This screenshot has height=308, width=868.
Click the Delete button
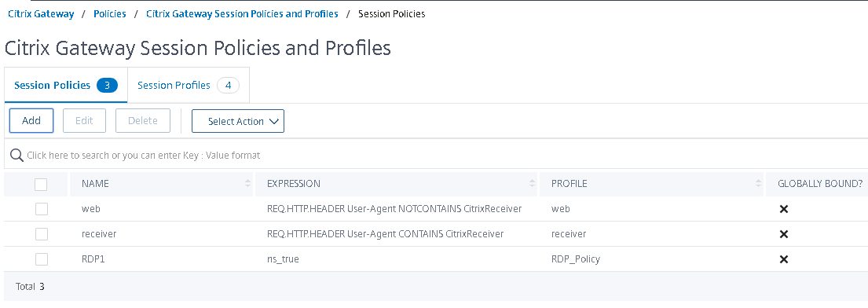point(143,121)
